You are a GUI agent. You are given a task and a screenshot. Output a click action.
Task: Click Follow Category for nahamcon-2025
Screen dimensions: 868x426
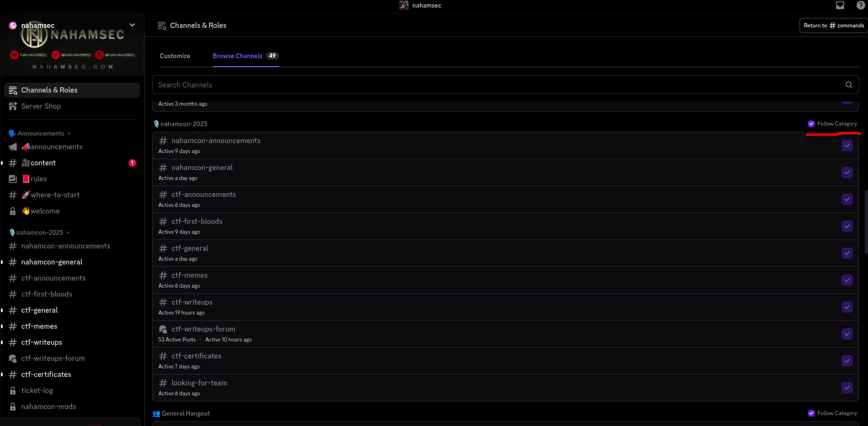[832, 124]
